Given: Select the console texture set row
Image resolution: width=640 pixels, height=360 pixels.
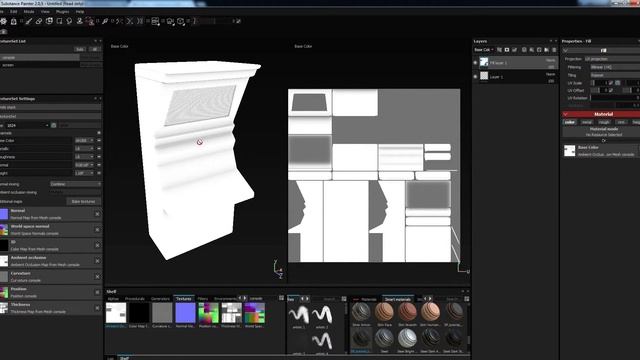Looking at the screenshot, I should coord(40,58).
